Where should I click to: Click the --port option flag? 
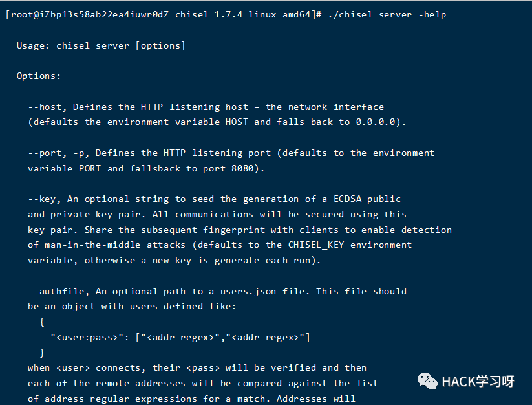[x=48, y=153]
